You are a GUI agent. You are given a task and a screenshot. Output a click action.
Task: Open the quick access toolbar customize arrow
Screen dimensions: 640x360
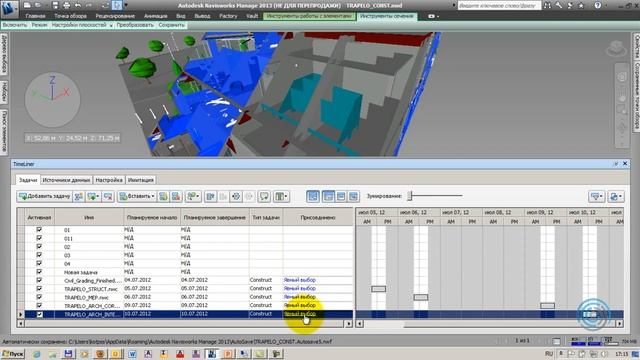[125, 5]
